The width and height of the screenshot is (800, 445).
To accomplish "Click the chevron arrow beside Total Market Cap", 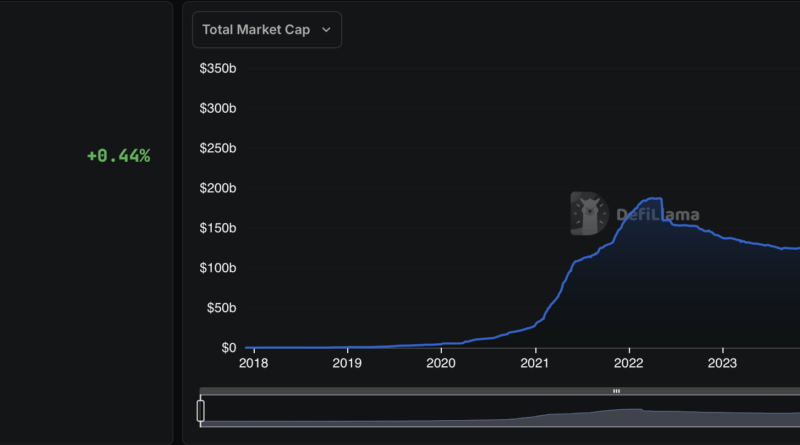I will (326, 30).
